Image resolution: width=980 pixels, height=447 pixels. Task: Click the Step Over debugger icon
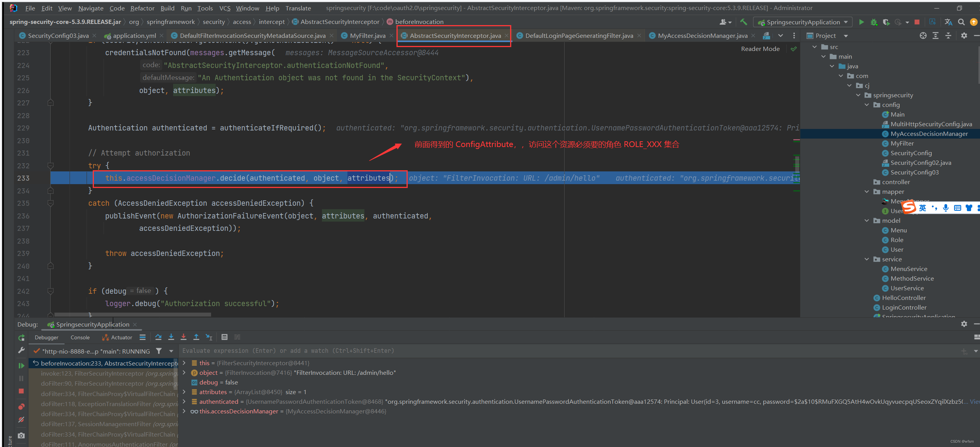tap(158, 337)
